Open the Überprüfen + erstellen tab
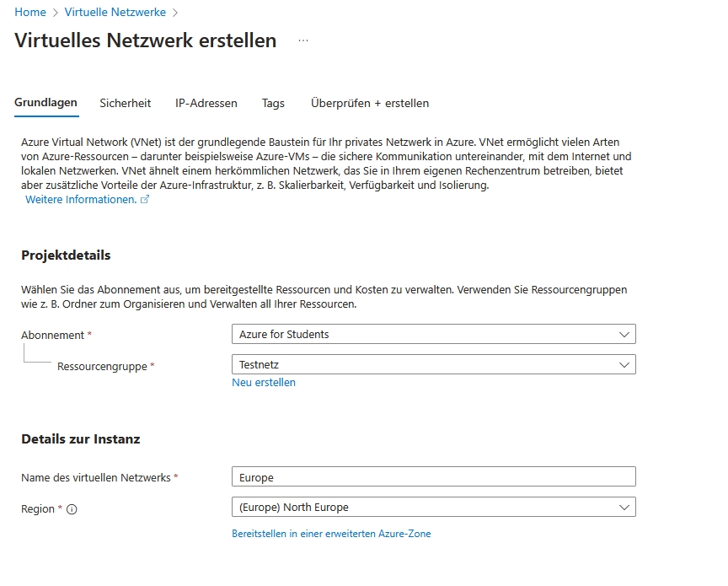The height and width of the screenshot is (586, 728). coord(370,103)
